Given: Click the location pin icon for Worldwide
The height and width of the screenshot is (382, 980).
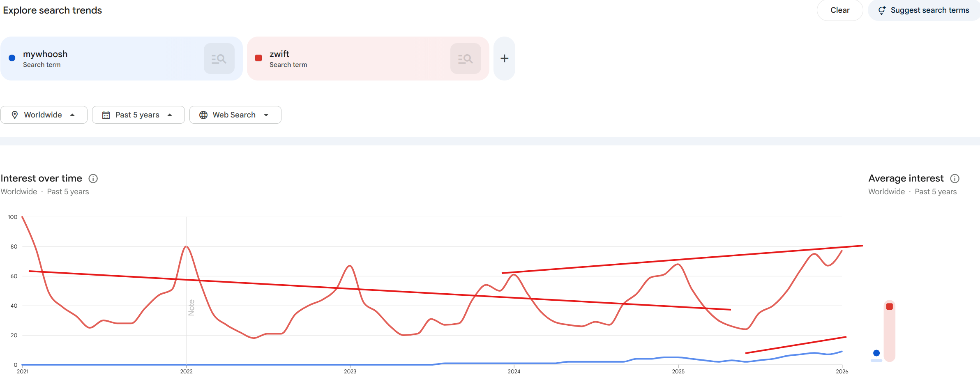Looking at the screenshot, I should coord(15,115).
